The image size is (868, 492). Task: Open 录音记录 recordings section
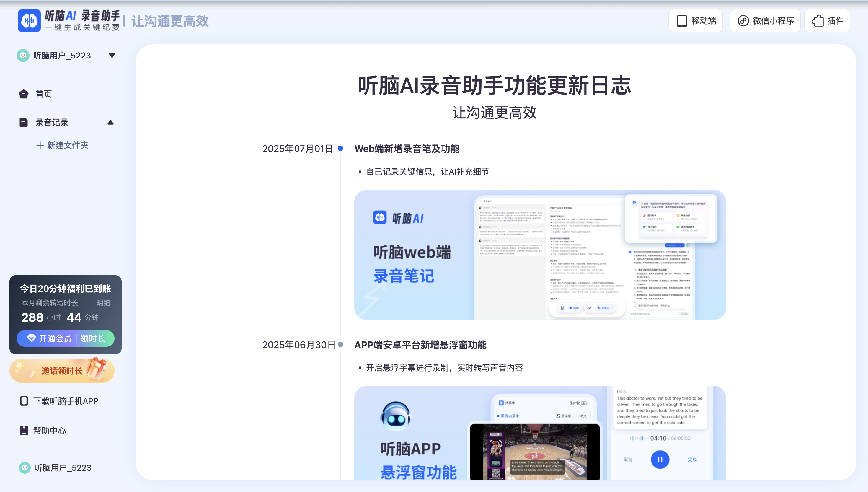[52, 122]
